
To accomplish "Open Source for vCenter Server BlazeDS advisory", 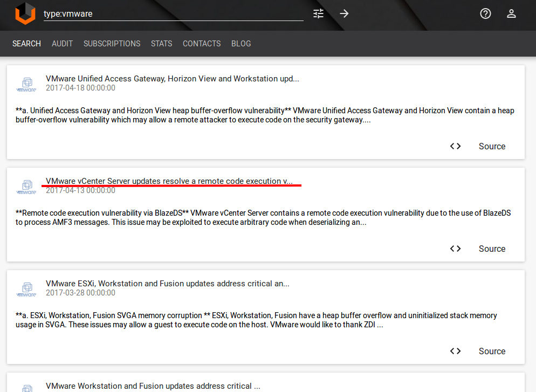I will (492, 249).
